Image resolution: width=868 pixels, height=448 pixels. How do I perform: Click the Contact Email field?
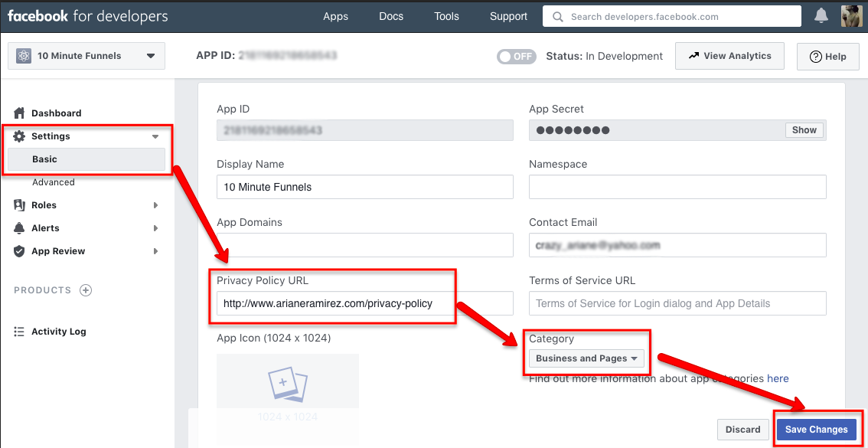tap(677, 245)
